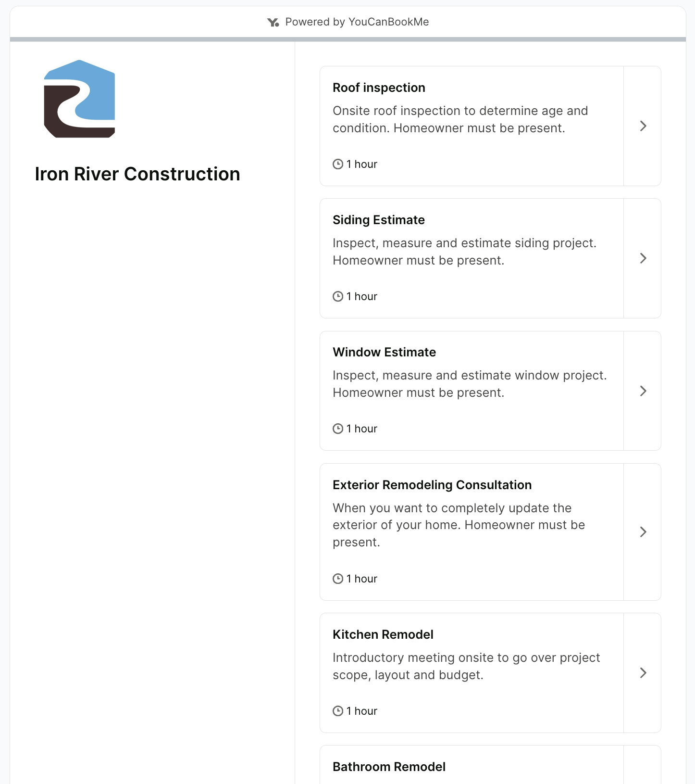This screenshot has width=695, height=784.
Task: Click the clock icon on Roof inspection
Action: pyautogui.click(x=338, y=164)
